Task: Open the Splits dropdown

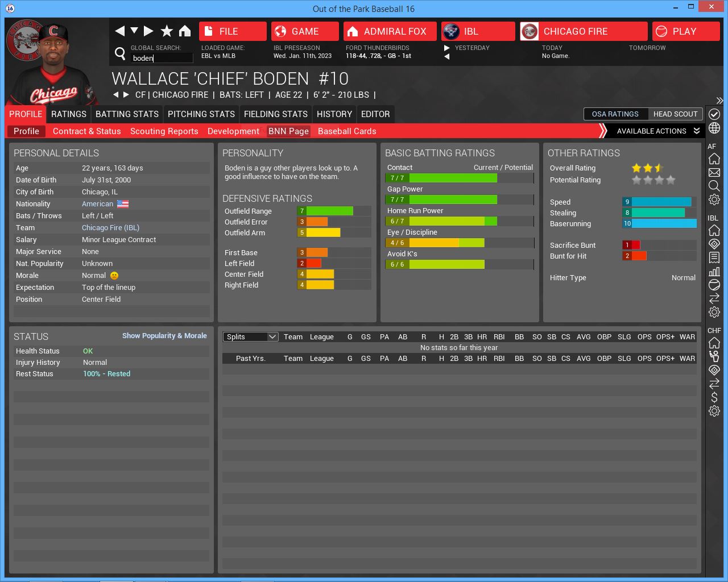Action: tap(250, 337)
